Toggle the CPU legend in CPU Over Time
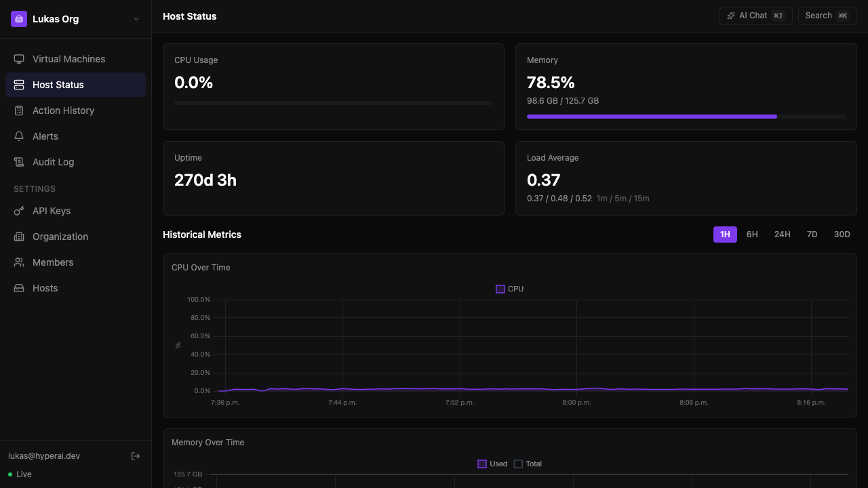 coord(509,289)
